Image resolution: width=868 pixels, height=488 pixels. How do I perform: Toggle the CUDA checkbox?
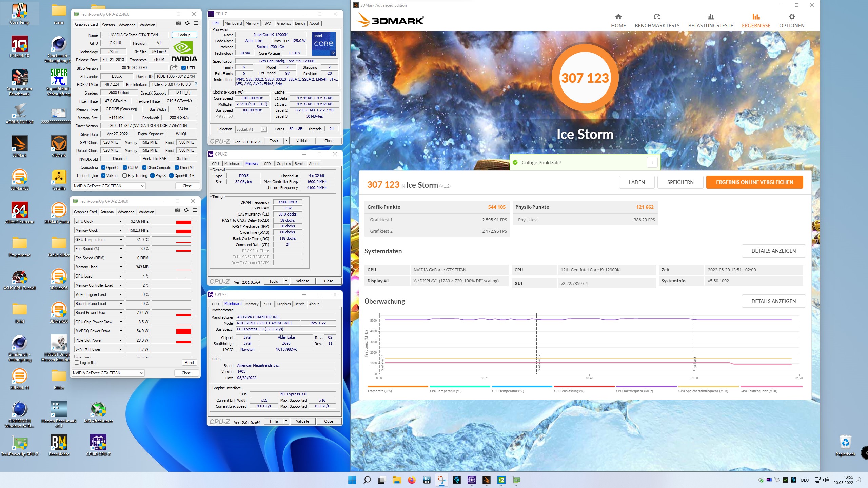click(125, 167)
